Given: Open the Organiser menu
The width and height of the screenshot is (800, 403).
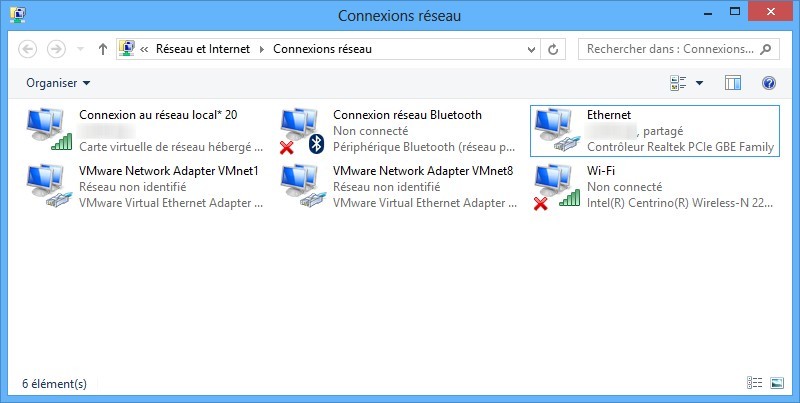Looking at the screenshot, I should point(58,83).
